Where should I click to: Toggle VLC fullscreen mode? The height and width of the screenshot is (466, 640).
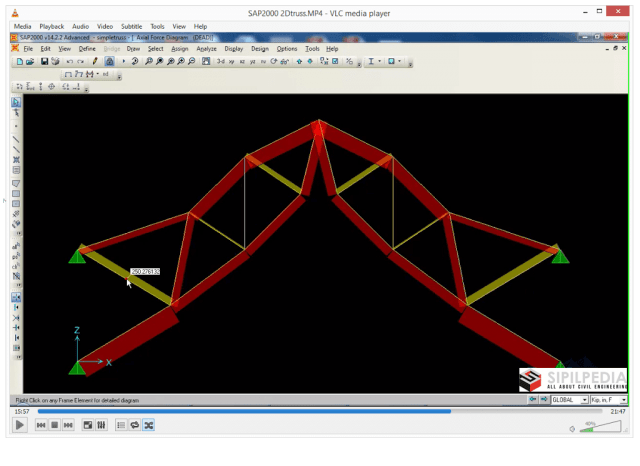(x=87, y=425)
